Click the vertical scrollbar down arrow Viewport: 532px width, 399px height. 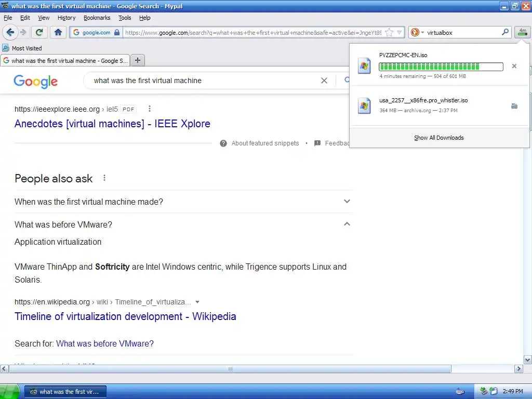528,360
